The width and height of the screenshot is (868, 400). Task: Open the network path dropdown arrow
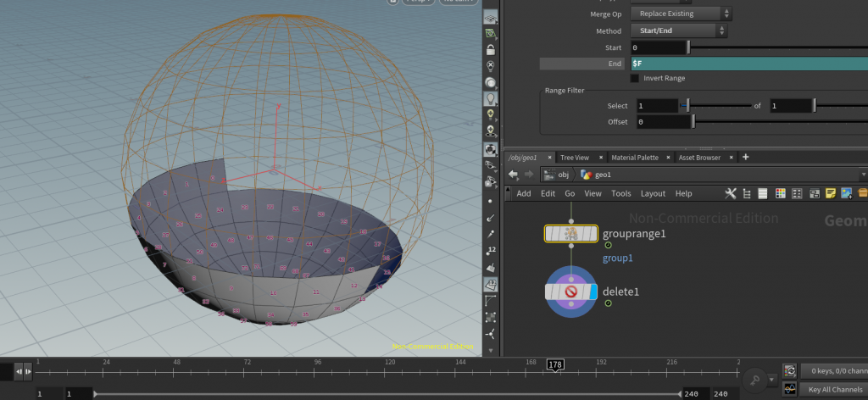864,175
